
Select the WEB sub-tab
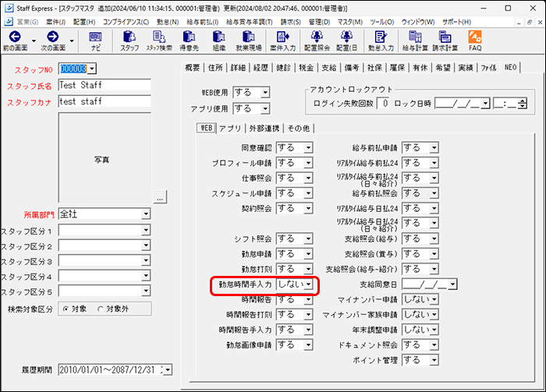click(207, 128)
